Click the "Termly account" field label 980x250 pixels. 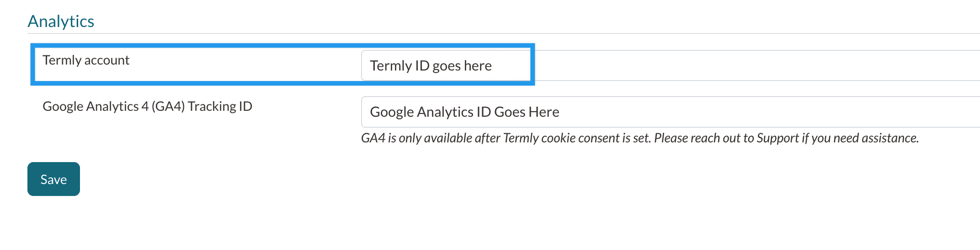pyautogui.click(x=86, y=60)
